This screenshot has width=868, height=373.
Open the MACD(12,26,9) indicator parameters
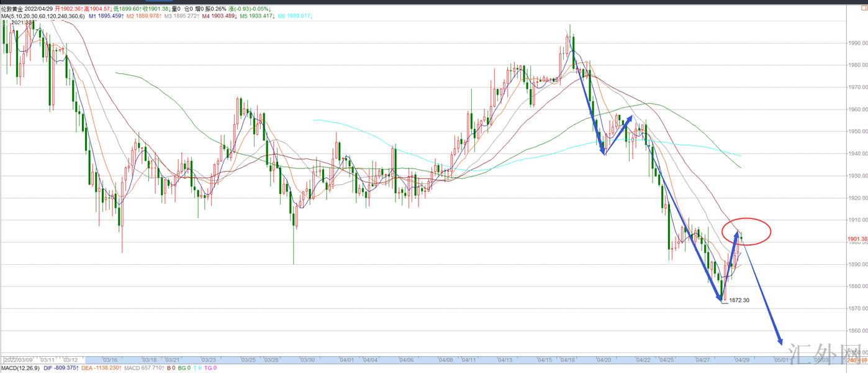tap(20, 369)
